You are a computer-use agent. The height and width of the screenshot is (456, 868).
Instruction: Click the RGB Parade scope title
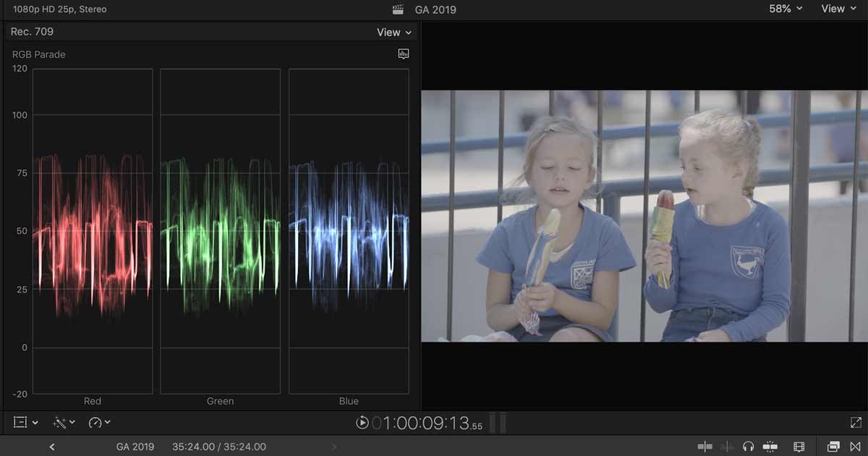click(x=39, y=54)
